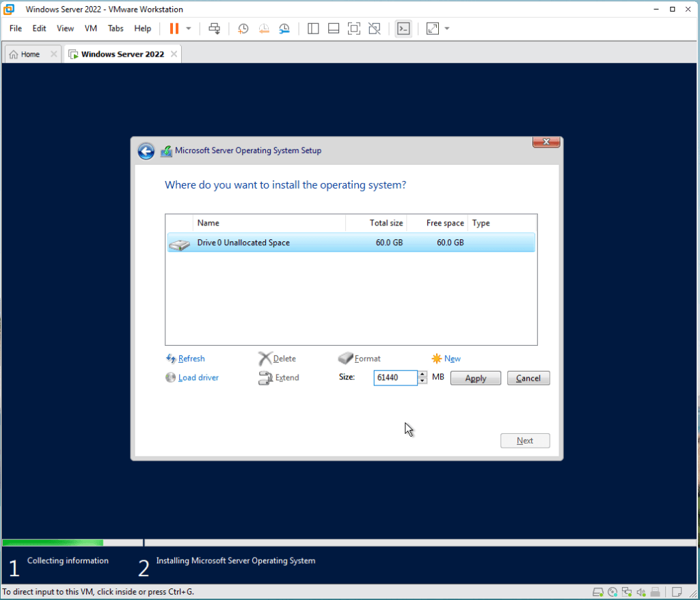Select Drive 0 Unallocated Space row
700x600 pixels.
pos(351,243)
